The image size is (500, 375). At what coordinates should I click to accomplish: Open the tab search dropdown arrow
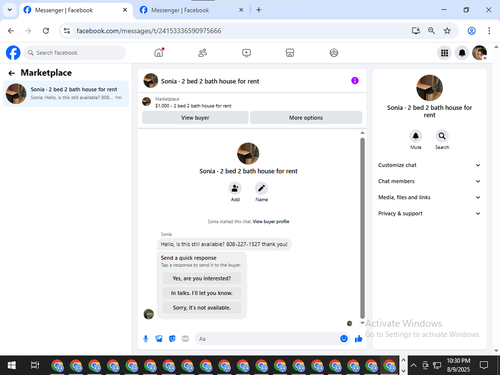coord(10,10)
